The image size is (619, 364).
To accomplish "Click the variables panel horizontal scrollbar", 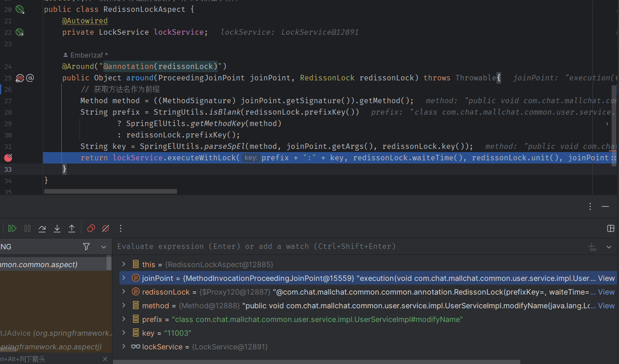I will tap(316, 362).
